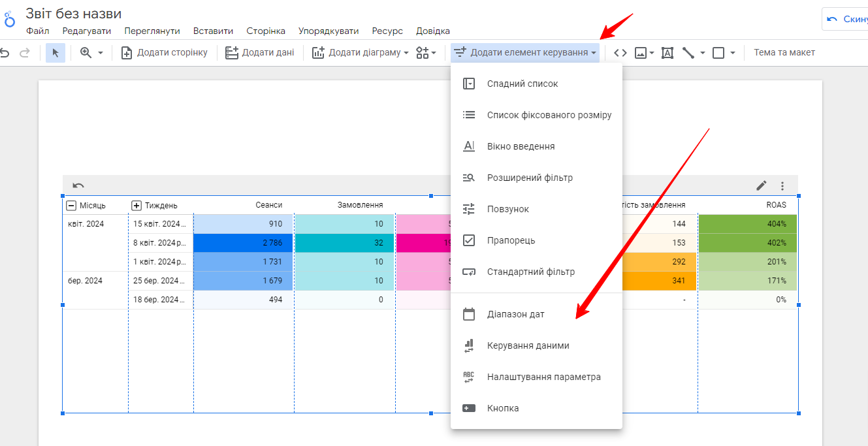The width and height of the screenshot is (868, 446).
Task: Sort by the ROAS column header
Action: coord(777,205)
